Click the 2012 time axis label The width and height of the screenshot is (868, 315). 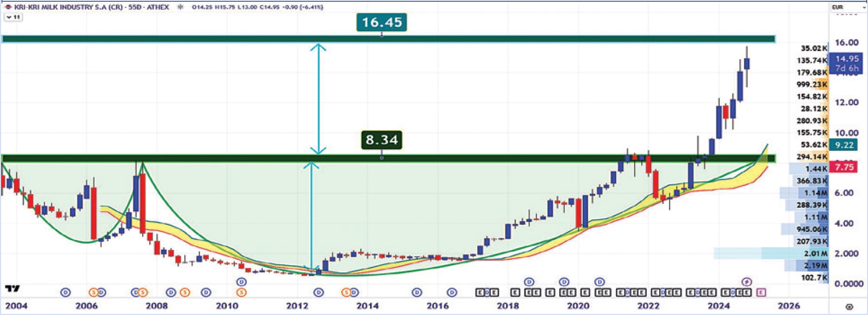pos(297,306)
